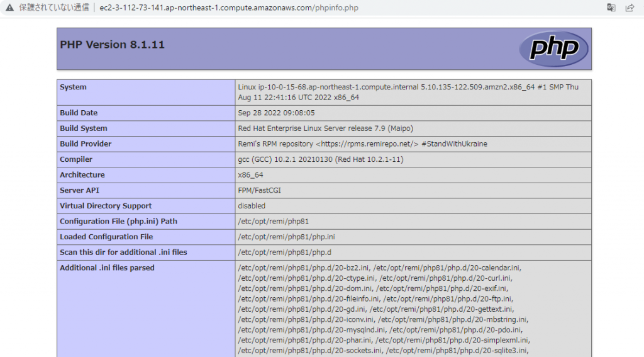Click the Loaded Configuration File php.ini path
This screenshot has height=357, width=644.
point(286,237)
